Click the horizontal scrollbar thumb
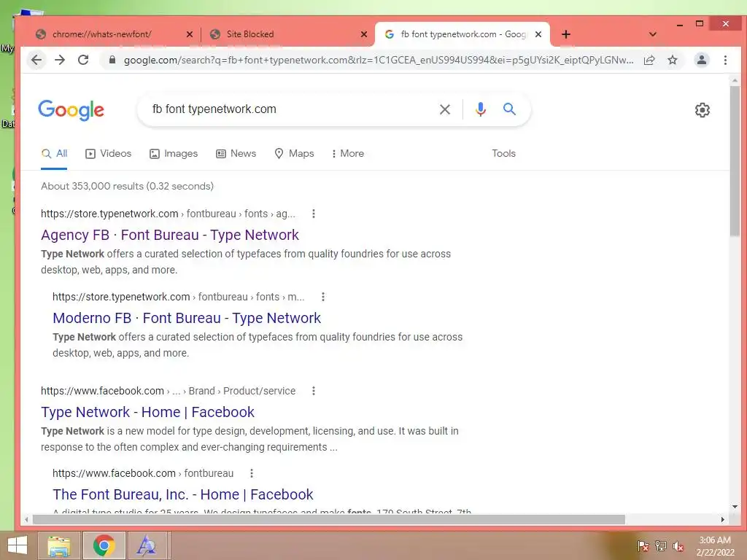Screen dimensions: 747x560 click(x=329, y=519)
